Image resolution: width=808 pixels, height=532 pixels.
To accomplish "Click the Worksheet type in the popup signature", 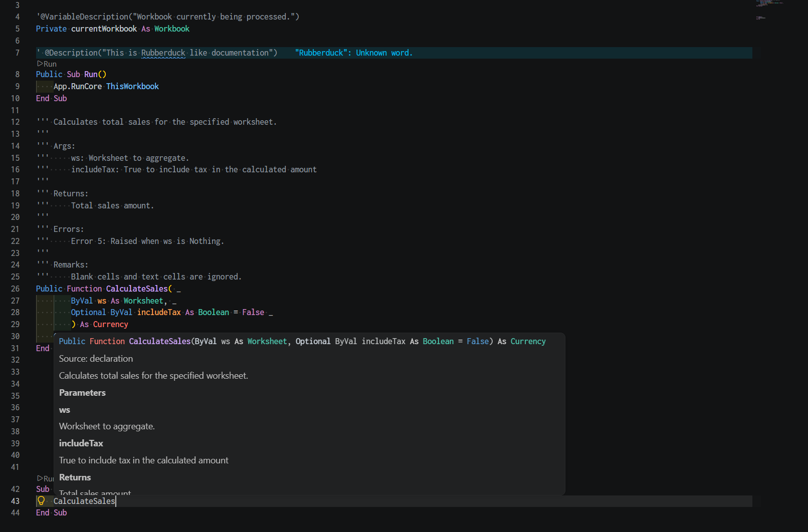I will [x=267, y=342].
